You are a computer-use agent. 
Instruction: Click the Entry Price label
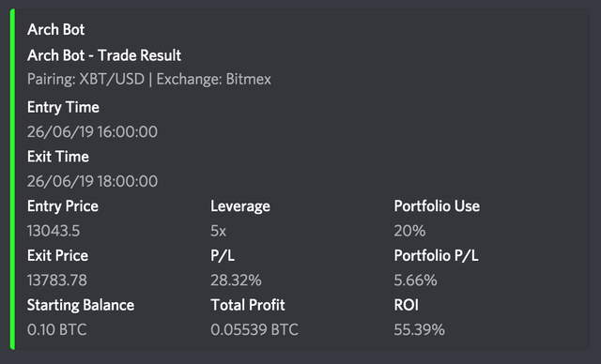63,206
